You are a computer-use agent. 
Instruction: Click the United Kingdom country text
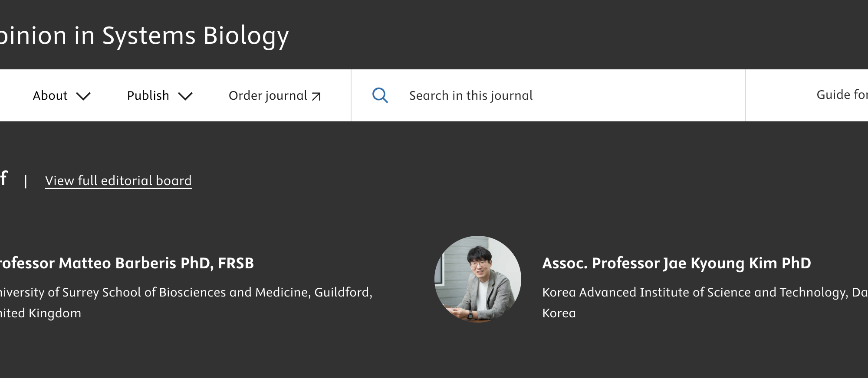(40, 313)
